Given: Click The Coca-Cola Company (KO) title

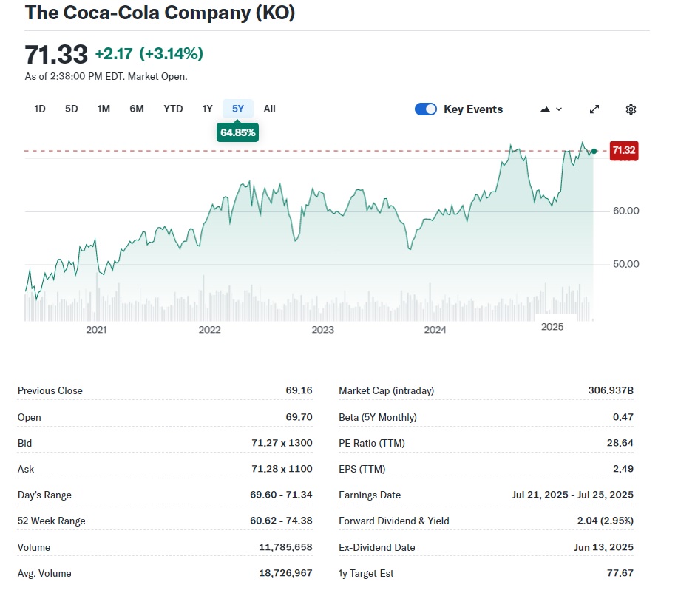Looking at the screenshot, I should click(160, 13).
